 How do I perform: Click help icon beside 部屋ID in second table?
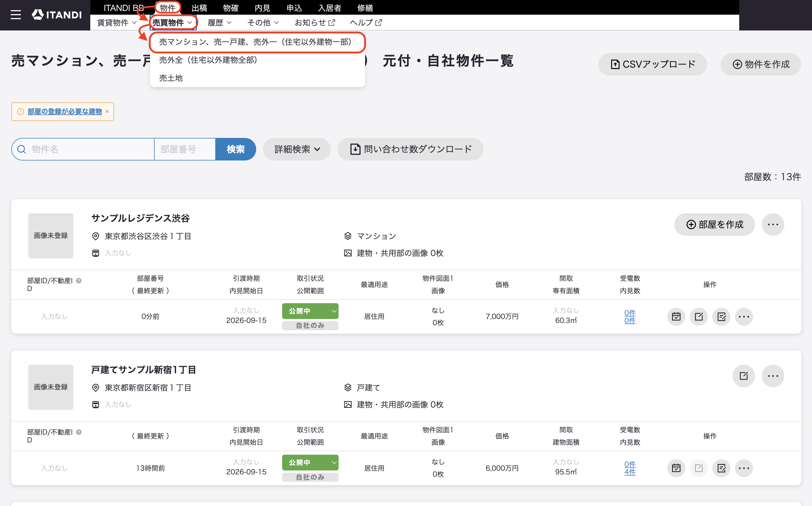click(79, 432)
